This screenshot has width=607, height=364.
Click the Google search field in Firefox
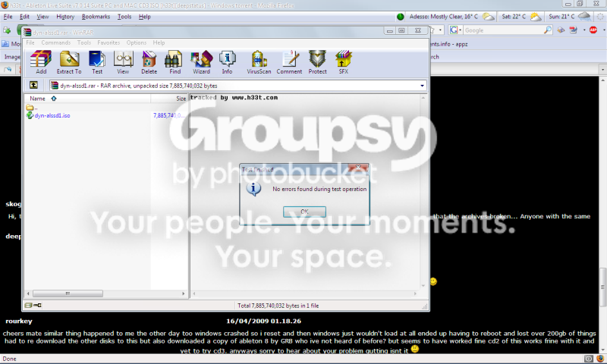tap(503, 30)
